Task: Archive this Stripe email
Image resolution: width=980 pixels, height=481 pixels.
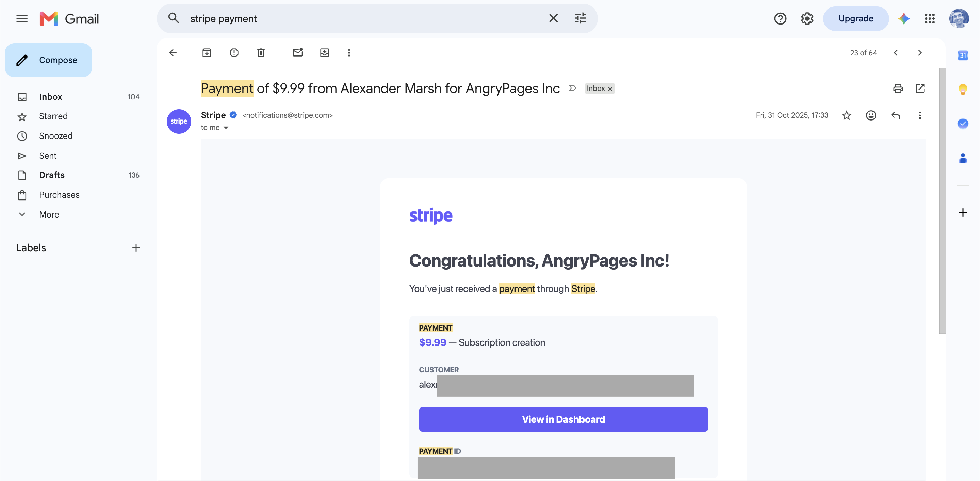Action: pos(207,53)
